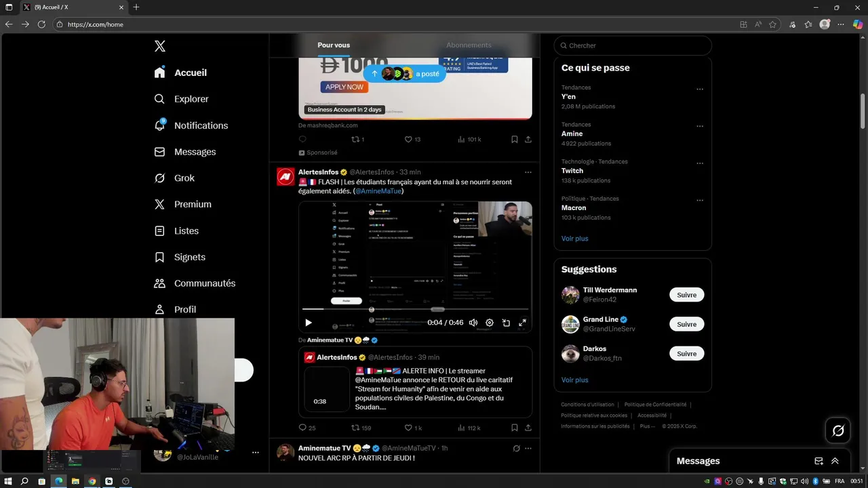
Task: Seek on the video progress bar
Action: click(415, 309)
